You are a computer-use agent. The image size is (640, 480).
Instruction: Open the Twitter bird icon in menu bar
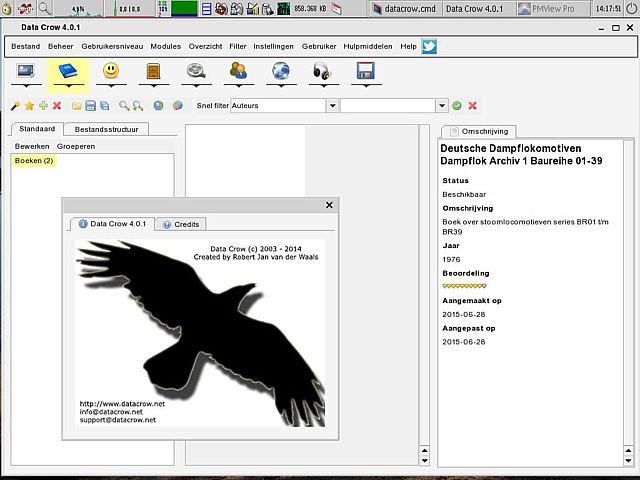(429, 46)
